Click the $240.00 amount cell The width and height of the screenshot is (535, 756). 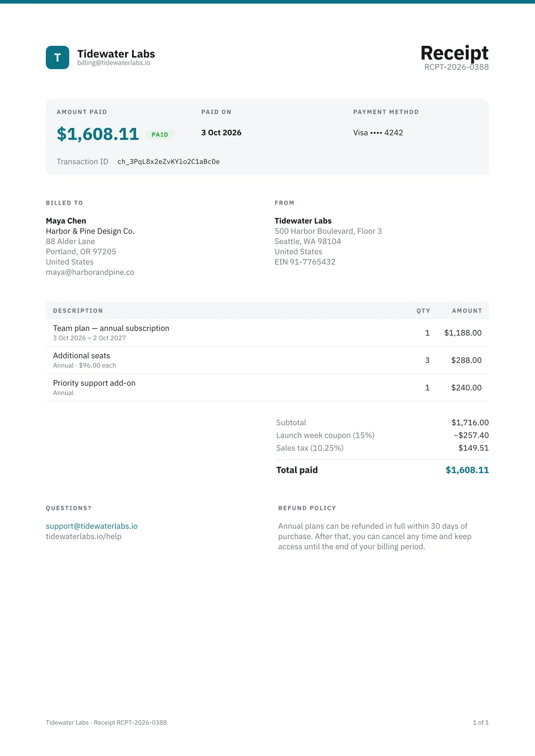point(466,387)
